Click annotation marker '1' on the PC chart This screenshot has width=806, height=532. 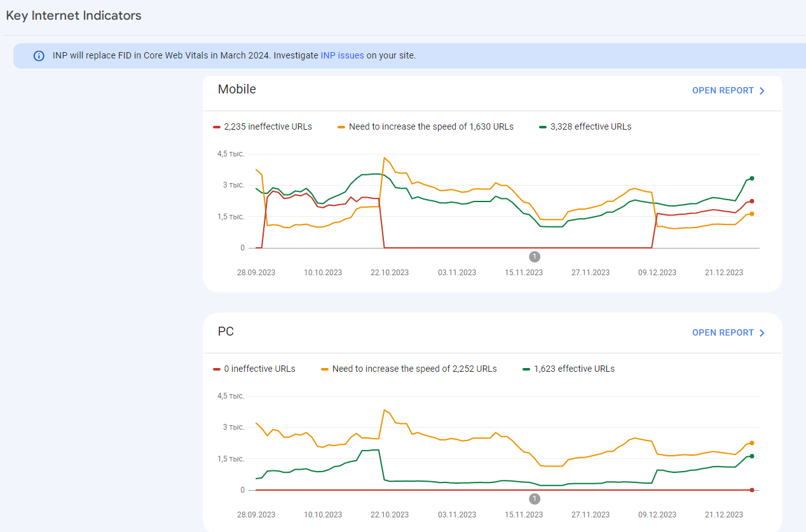(535, 499)
